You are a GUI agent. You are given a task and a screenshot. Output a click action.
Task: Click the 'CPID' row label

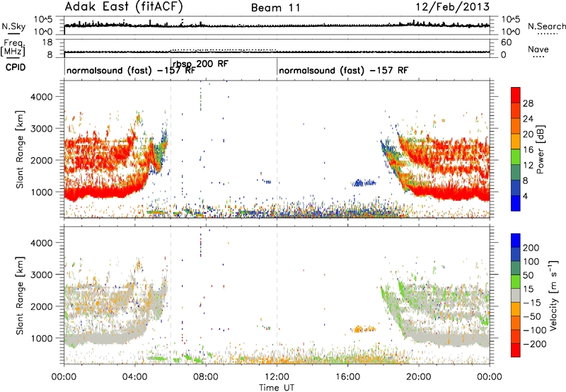pyautogui.click(x=16, y=67)
